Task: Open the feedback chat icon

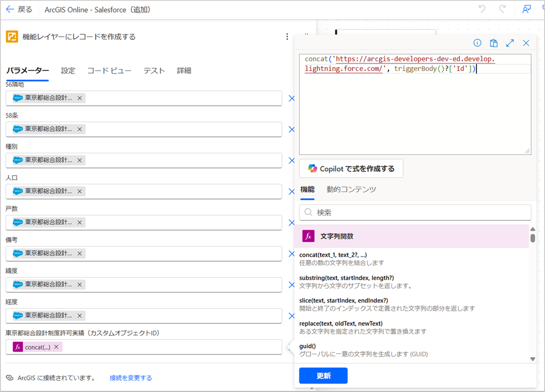Action: click(526, 10)
